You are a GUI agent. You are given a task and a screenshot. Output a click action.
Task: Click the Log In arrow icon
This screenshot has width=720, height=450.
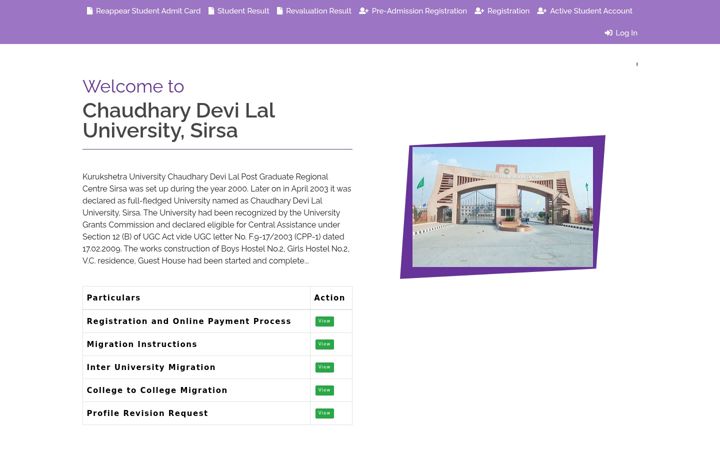[609, 33]
